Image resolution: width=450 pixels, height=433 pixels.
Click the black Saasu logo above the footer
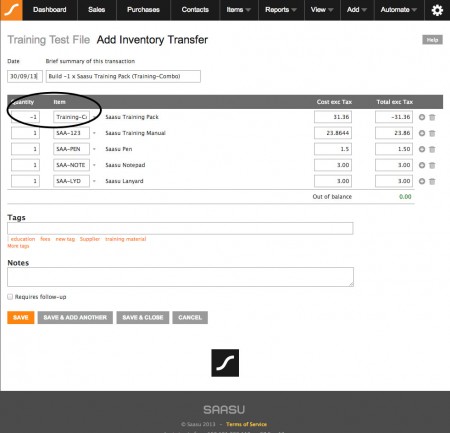225,363
